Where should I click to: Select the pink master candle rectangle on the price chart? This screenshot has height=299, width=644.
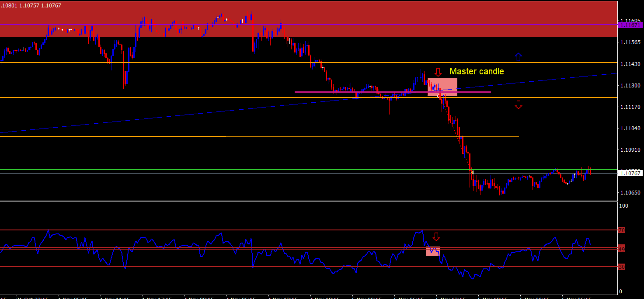click(442, 87)
